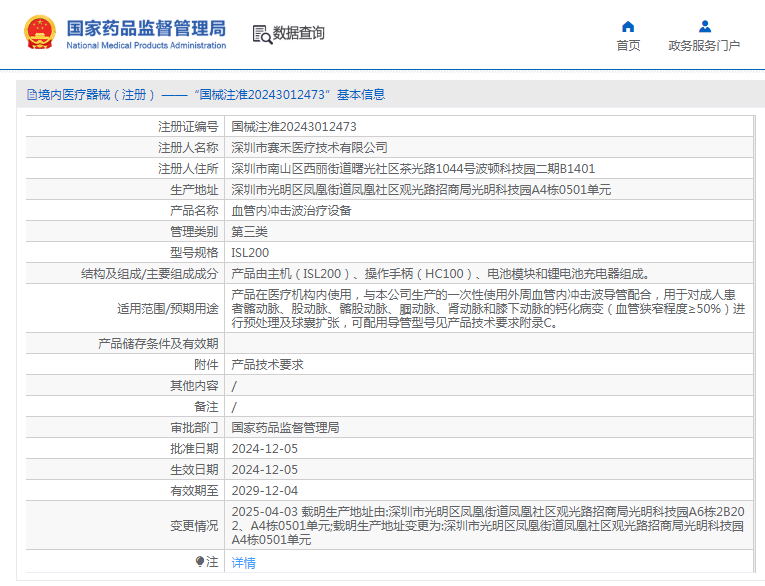Click the 注册证编号 row label
The width and height of the screenshot is (765, 586).
[188, 127]
